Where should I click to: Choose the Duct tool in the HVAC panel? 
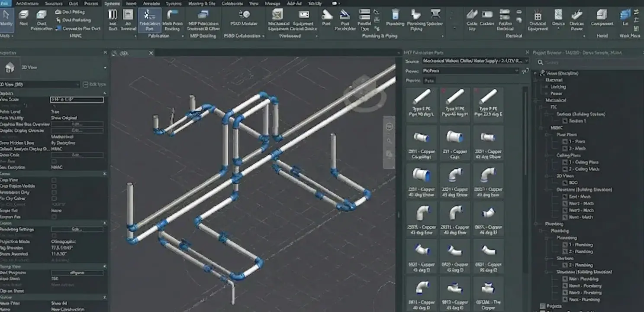(x=23, y=19)
